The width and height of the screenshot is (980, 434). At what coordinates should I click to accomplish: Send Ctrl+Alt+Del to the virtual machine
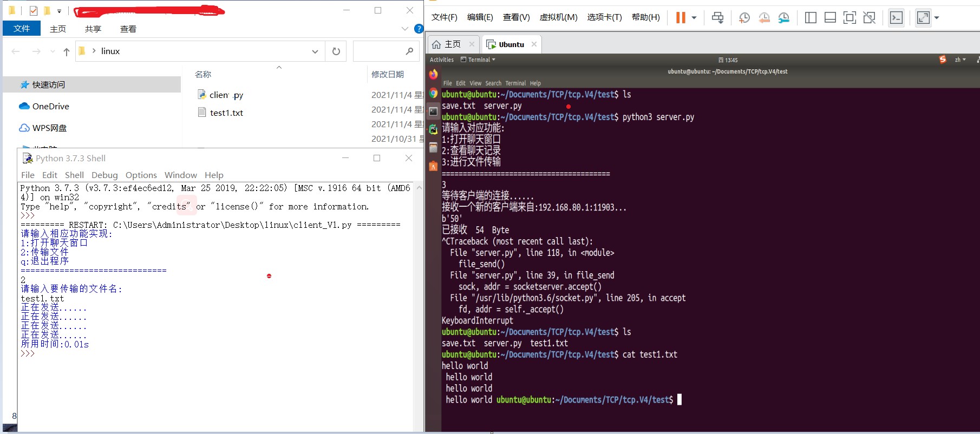pyautogui.click(x=717, y=17)
